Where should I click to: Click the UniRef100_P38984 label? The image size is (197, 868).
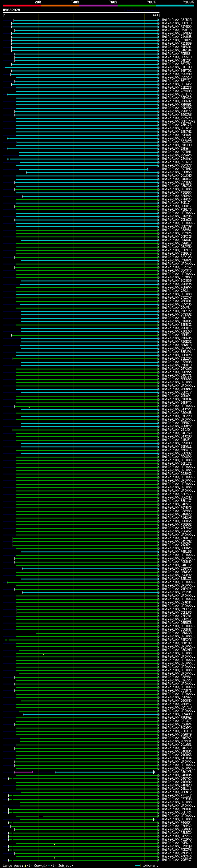coord(176,677)
